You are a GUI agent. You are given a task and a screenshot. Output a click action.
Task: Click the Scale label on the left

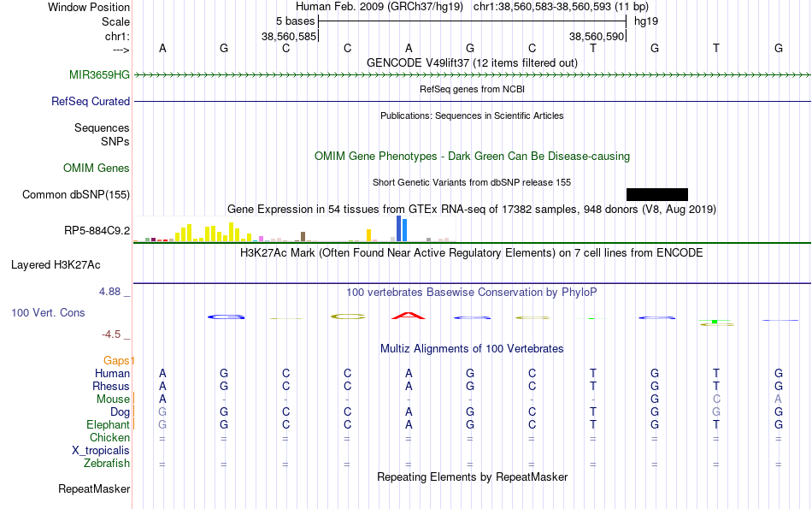coord(115,21)
